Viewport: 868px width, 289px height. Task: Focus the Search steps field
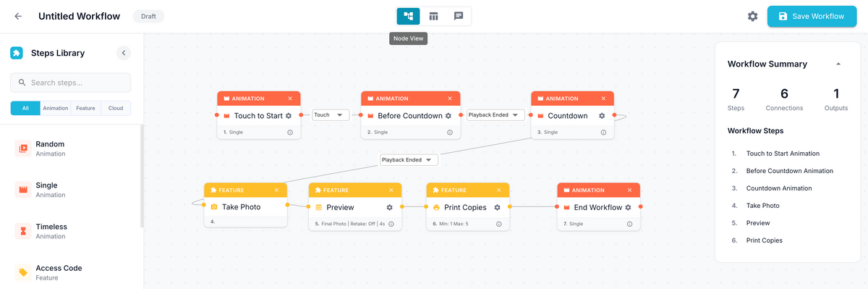click(71, 83)
